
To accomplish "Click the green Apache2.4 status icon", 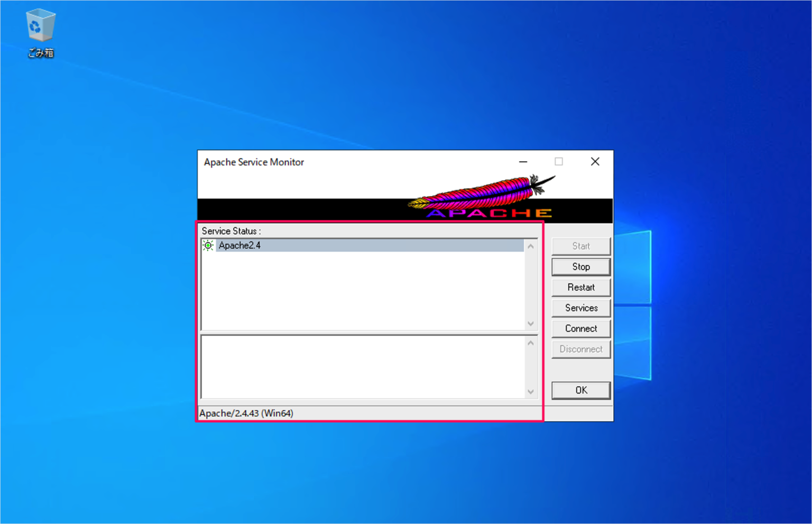I will click(208, 245).
